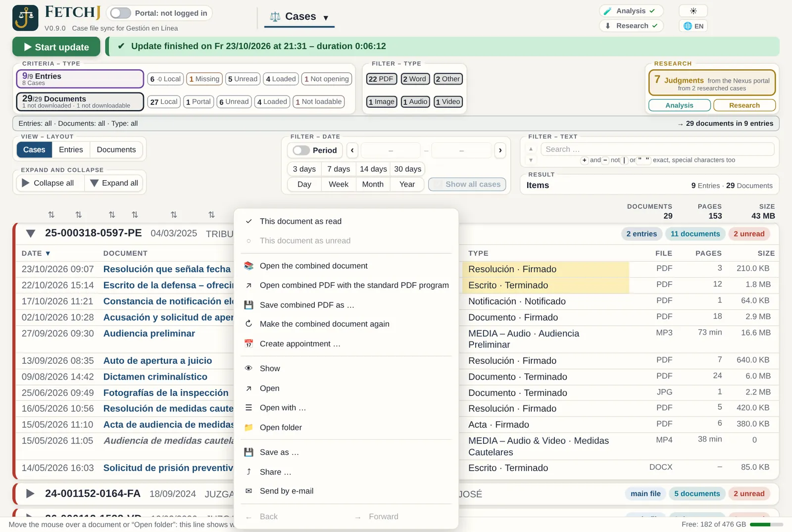Enable the Period date filter toggle

(301, 150)
